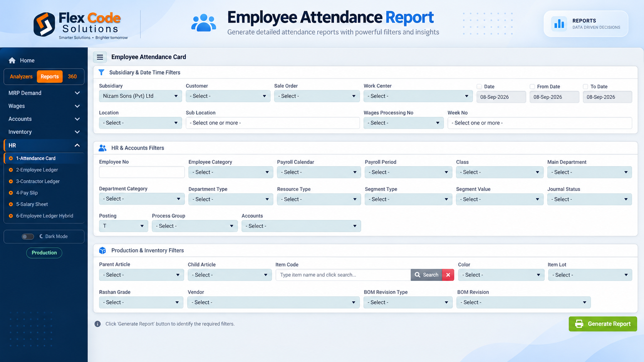Click the Employee No input field

pyautogui.click(x=142, y=172)
